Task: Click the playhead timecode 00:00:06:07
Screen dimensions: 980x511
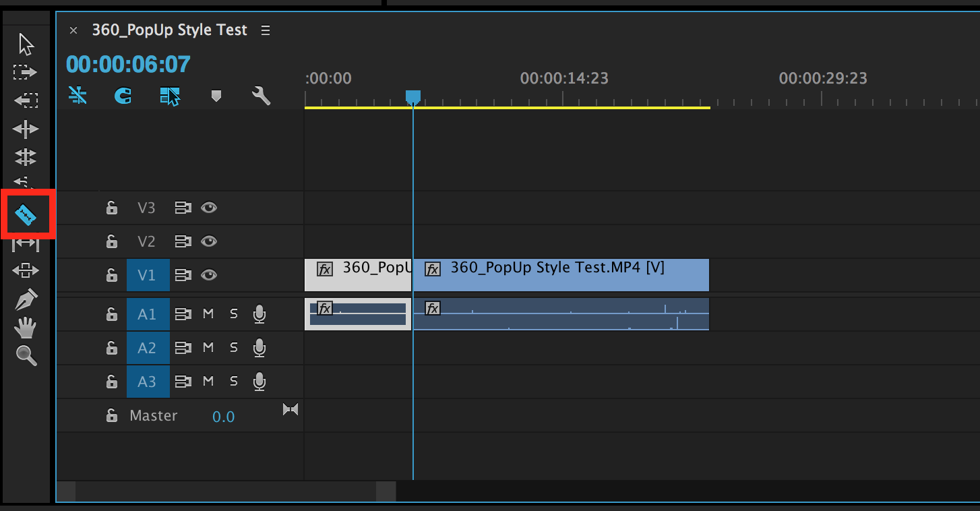Action: 128,65
